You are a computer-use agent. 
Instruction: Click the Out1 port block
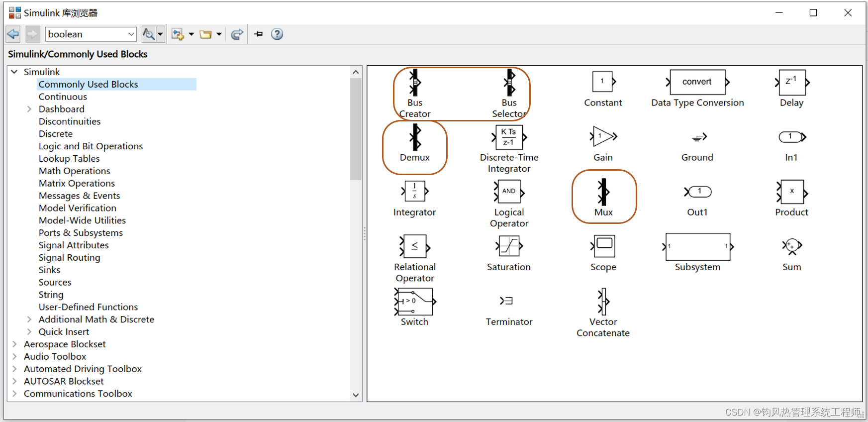click(698, 192)
